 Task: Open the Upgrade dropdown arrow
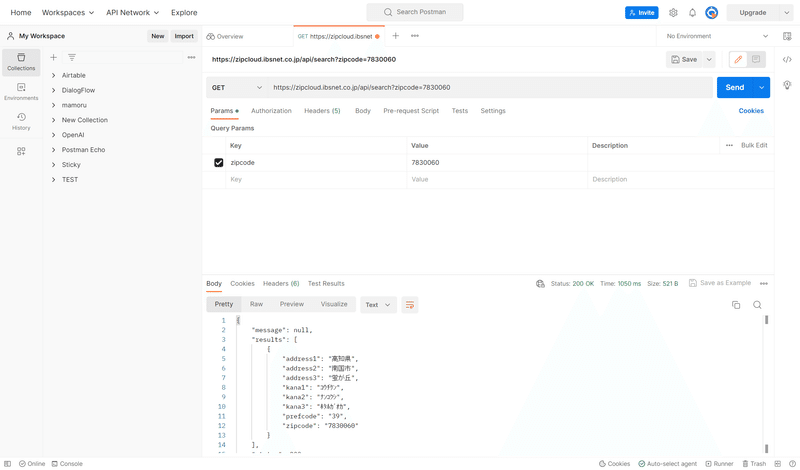click(786, 12)
